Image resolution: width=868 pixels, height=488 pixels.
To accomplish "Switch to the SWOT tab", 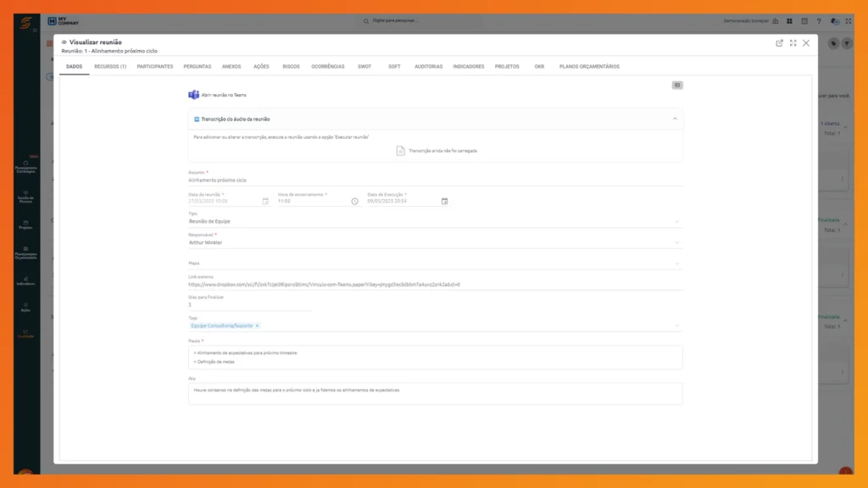I will 364,66.
